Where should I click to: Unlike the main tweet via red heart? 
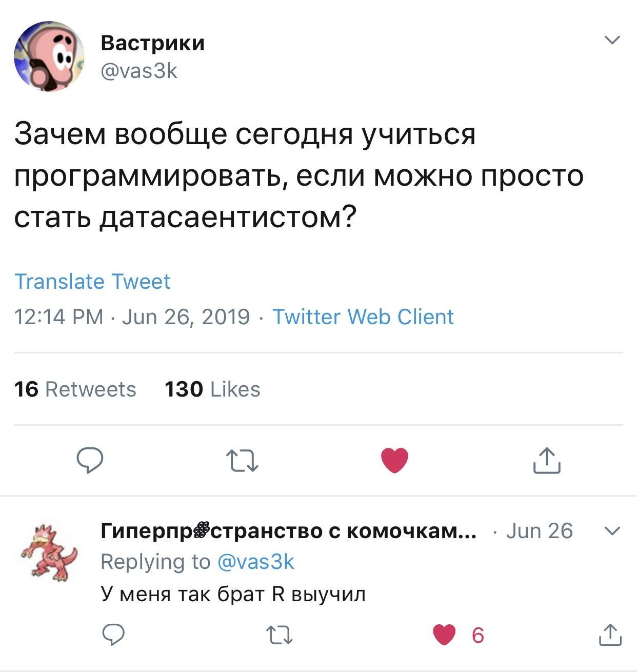(x=394, y=460)
